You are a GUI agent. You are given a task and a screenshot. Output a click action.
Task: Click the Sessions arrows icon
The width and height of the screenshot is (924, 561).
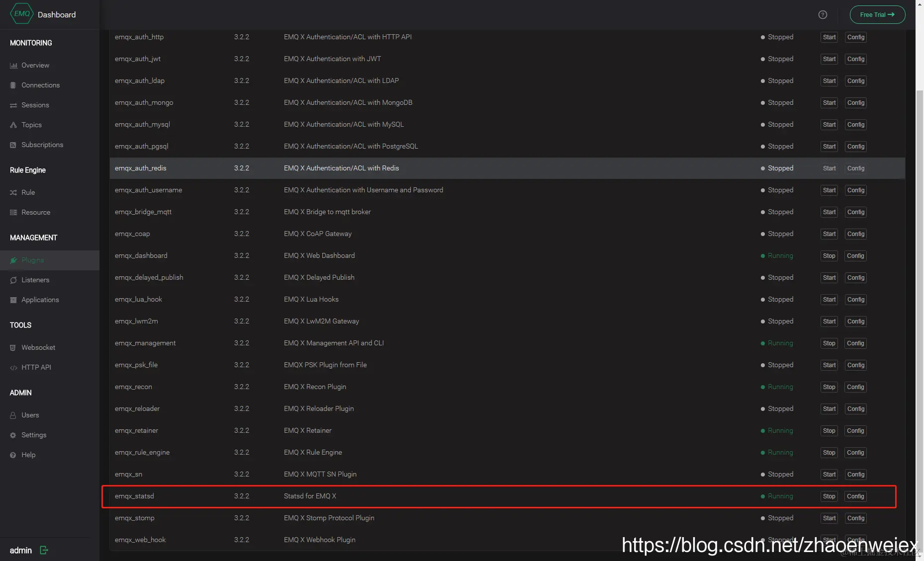[13, 105]
